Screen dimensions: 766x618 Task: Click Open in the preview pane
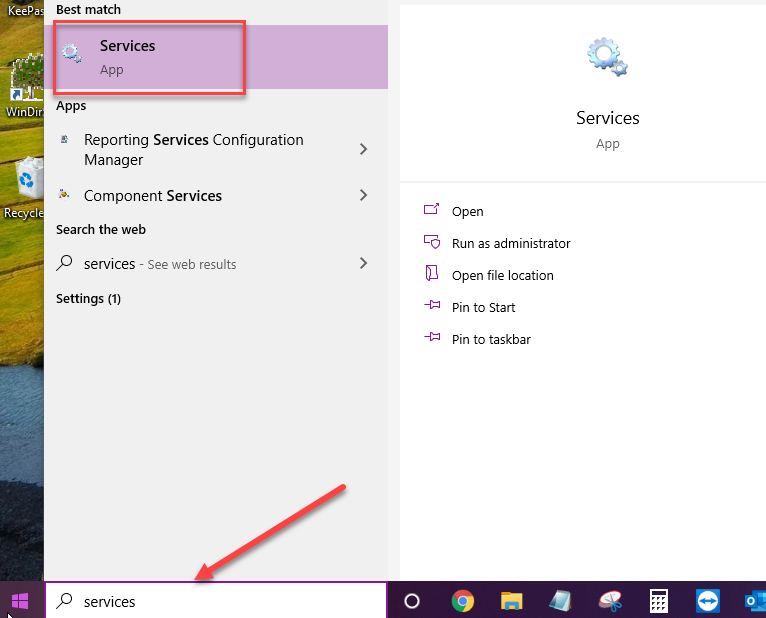pyautogui.click(x=468, y=212)
